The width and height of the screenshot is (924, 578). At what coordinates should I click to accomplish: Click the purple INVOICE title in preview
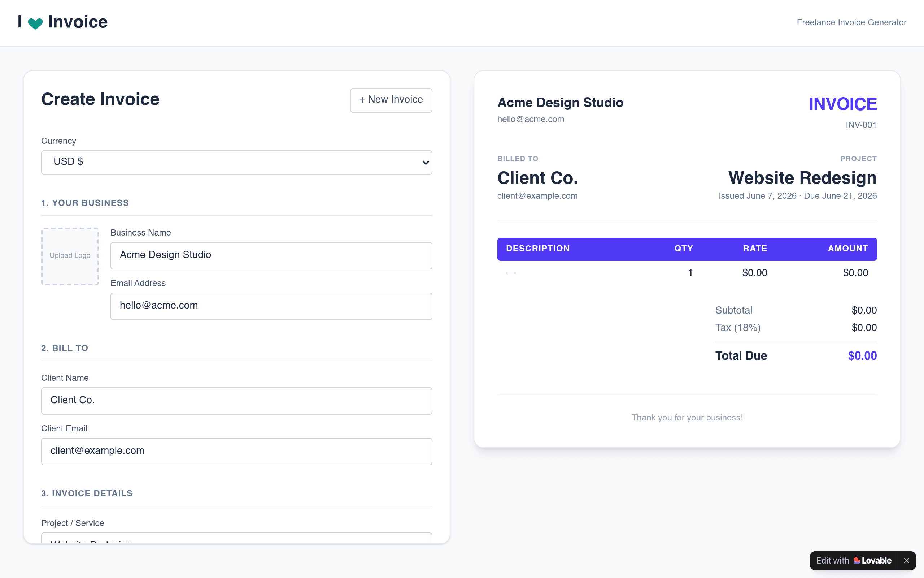click(843, 104)
